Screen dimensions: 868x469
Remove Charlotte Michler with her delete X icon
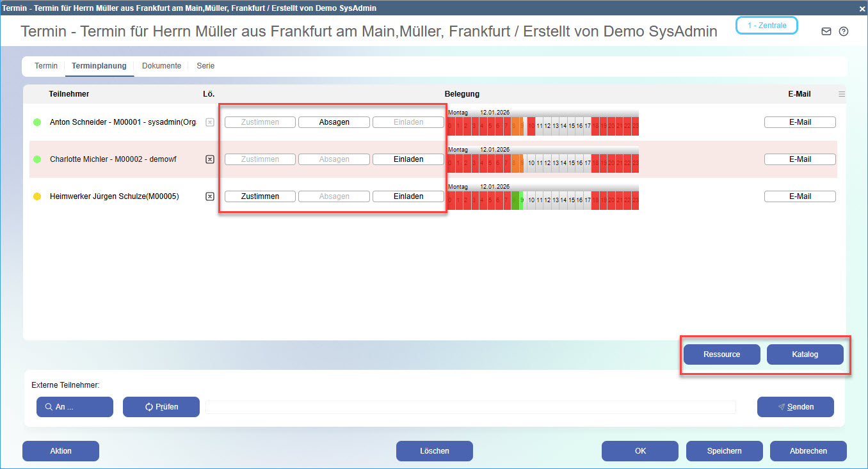coord(209,159)
